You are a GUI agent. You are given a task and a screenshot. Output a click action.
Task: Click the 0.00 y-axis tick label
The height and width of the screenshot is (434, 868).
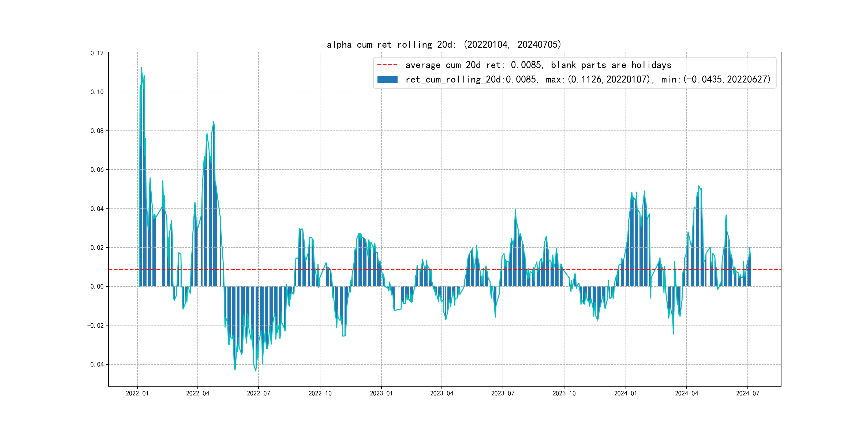tap(97, 287)
